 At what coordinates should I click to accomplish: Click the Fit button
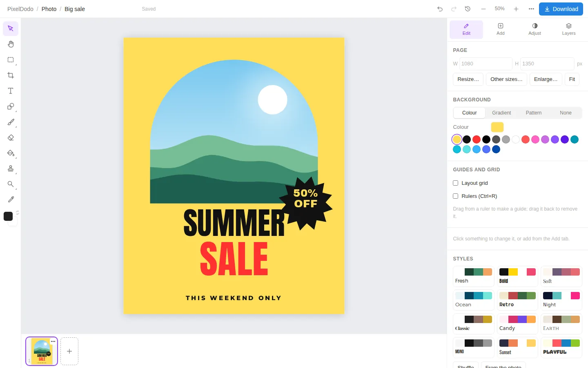pos(572,79)
